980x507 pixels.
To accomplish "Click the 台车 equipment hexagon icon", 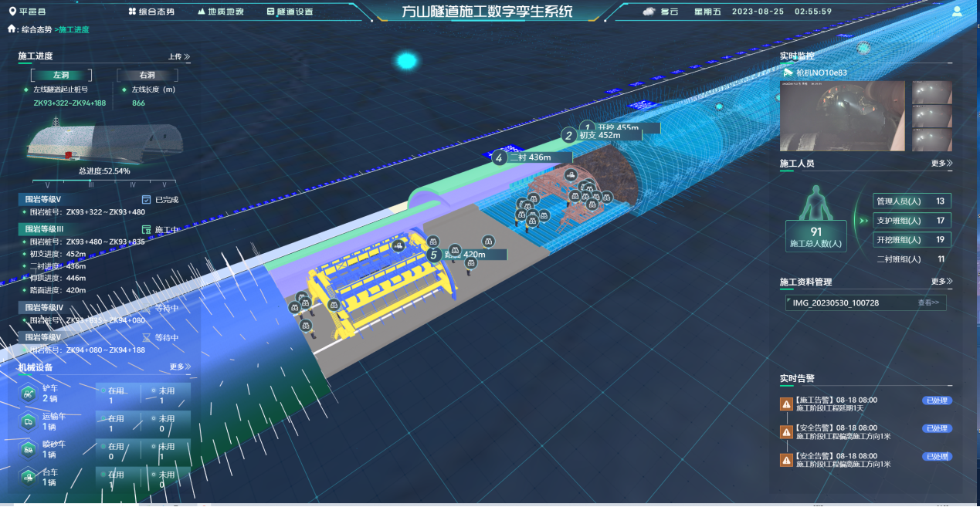I will tap(28, 477).
